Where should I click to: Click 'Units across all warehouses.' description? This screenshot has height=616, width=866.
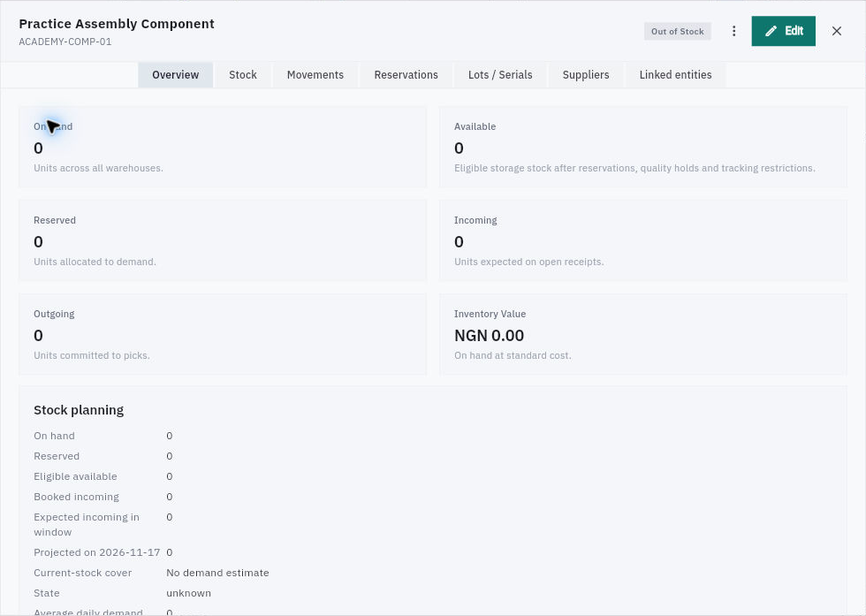pyautogui.click(x=98, y=168)
